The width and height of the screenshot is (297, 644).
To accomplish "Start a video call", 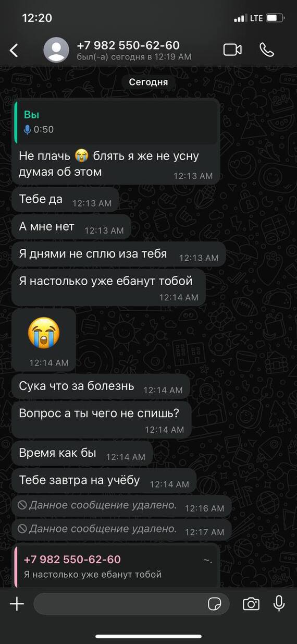I will pyautogui.click(x=232, y=50).
